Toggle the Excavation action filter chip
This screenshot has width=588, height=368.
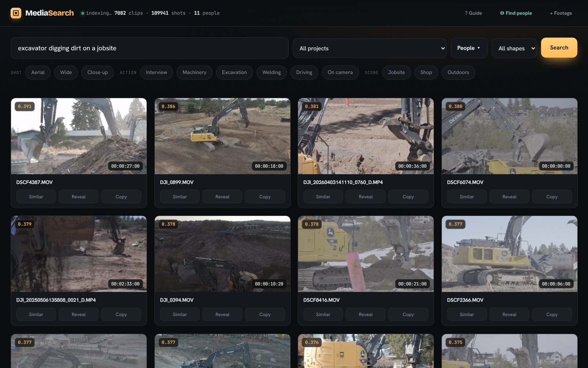pyautogui.click(x=234, y=73)
